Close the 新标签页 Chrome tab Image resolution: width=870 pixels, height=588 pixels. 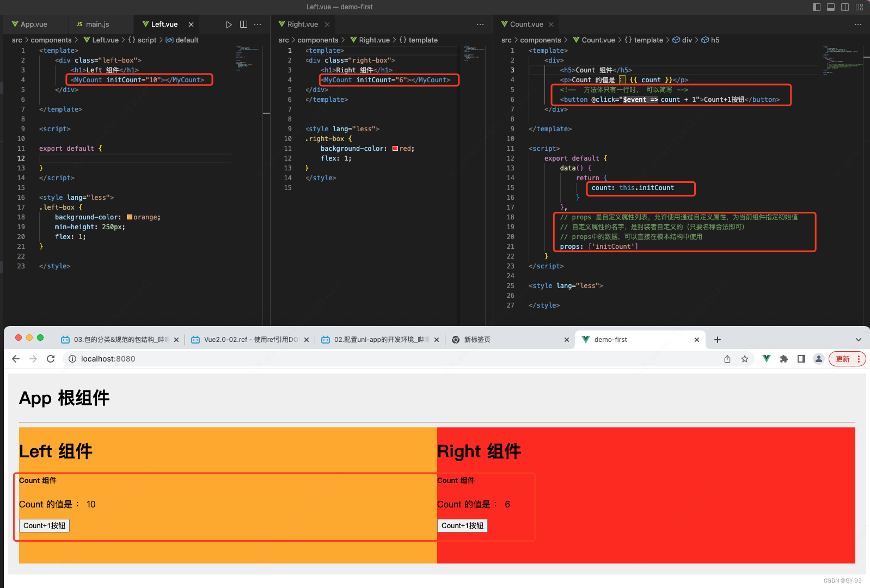567,340
